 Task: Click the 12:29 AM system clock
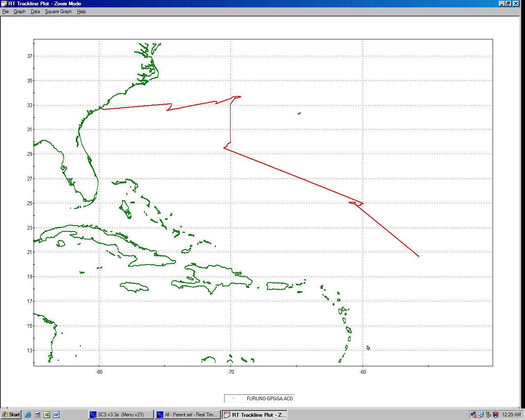coord(511,415)
